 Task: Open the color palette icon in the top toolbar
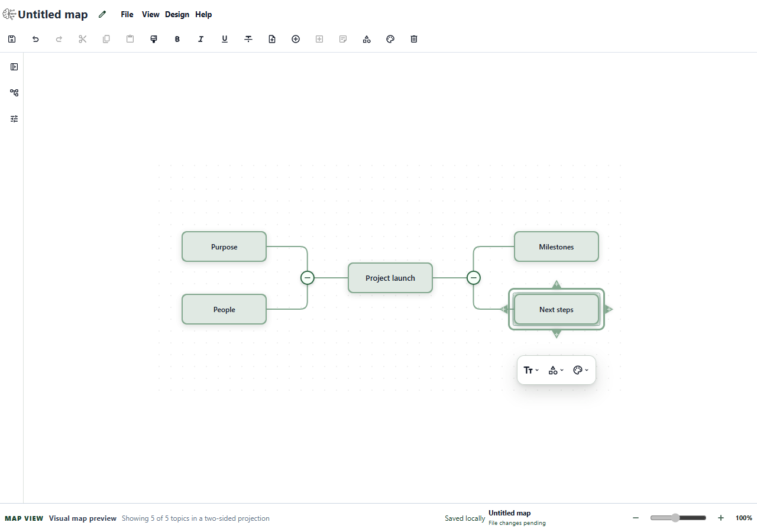tap(390, 39)
